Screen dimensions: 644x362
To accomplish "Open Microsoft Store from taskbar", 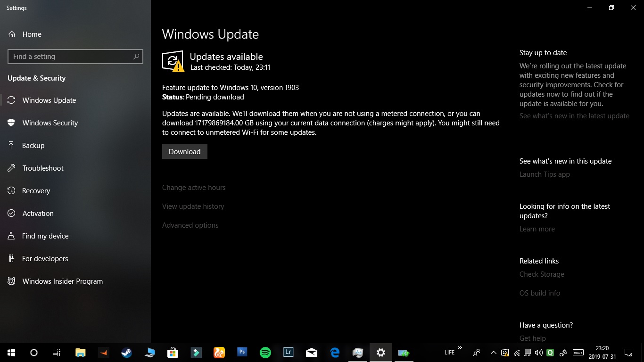I will [x=173, y=353].
